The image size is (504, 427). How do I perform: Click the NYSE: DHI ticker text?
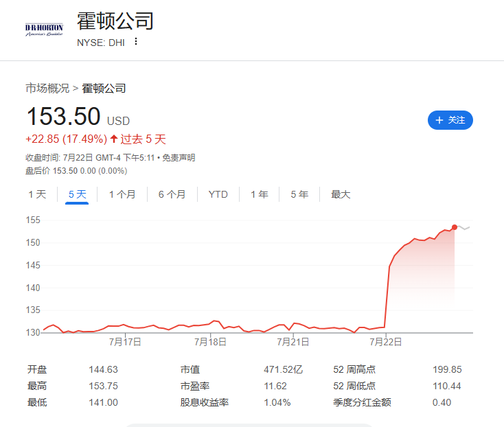tap(101, 43)
